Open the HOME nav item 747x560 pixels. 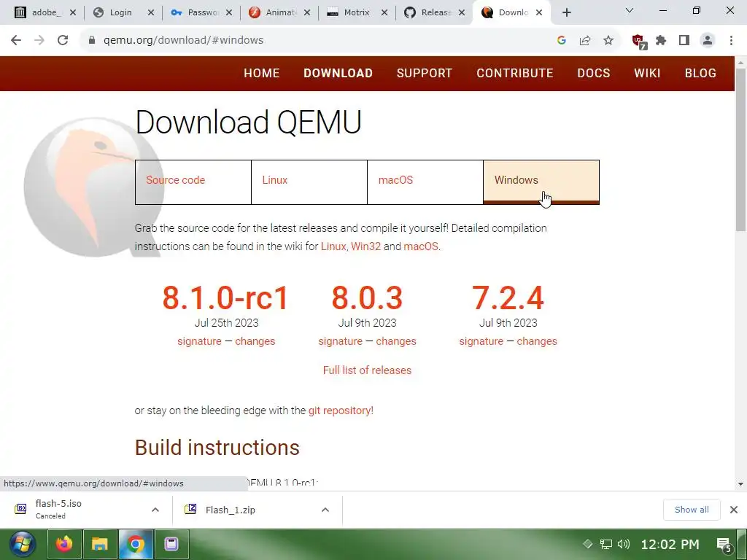click(262, 73)
